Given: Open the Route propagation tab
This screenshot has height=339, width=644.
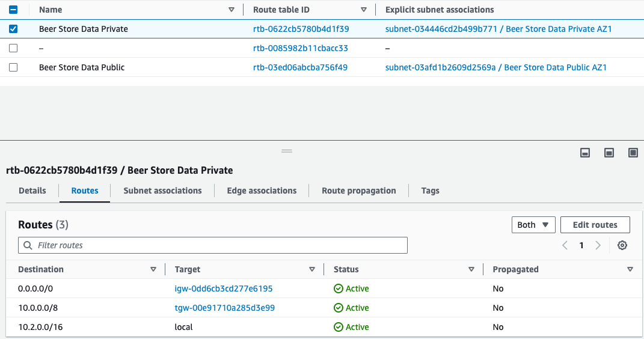Looking at the screenshot, I should coord(358,191).
